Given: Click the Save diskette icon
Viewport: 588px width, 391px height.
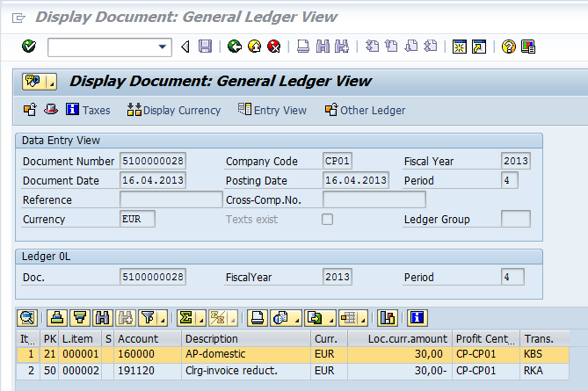Looking at the screenshot, I should click(x=205, y=47).
